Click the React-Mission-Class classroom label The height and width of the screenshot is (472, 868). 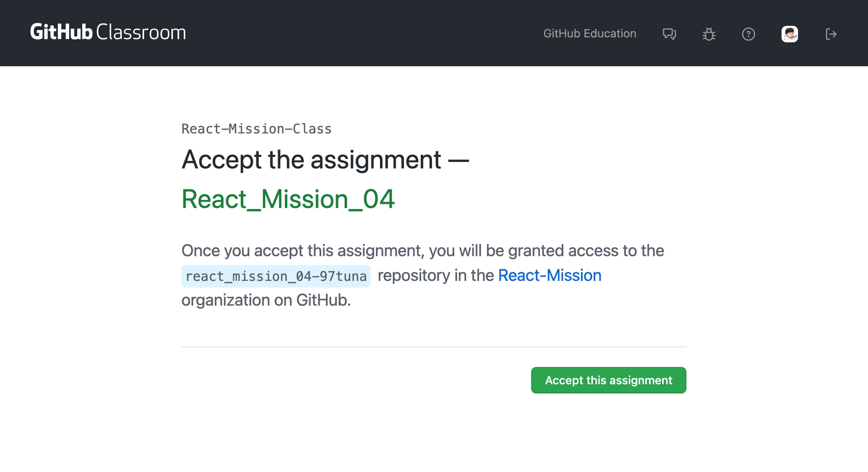[256, 129]
